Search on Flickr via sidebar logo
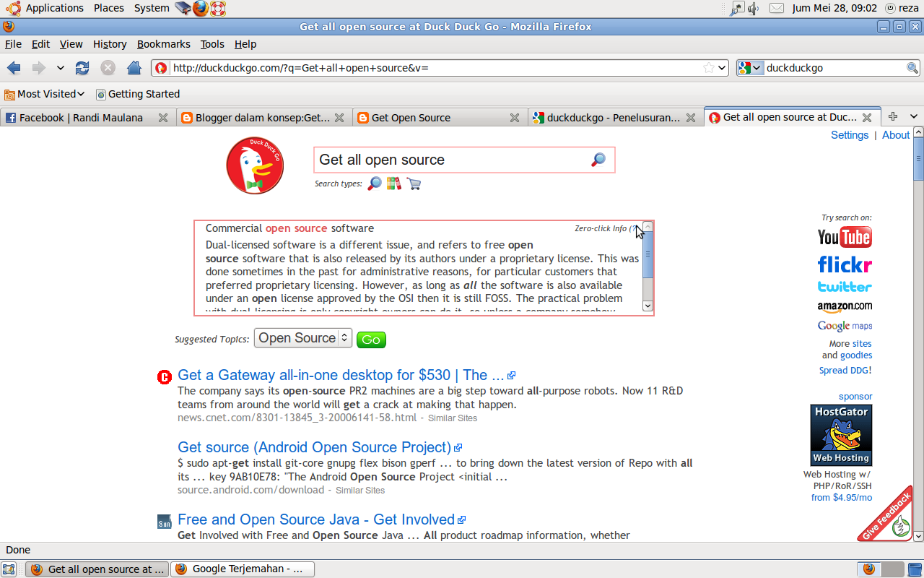The height and width of the screenshot is (578, 924). tap(845, 264)
